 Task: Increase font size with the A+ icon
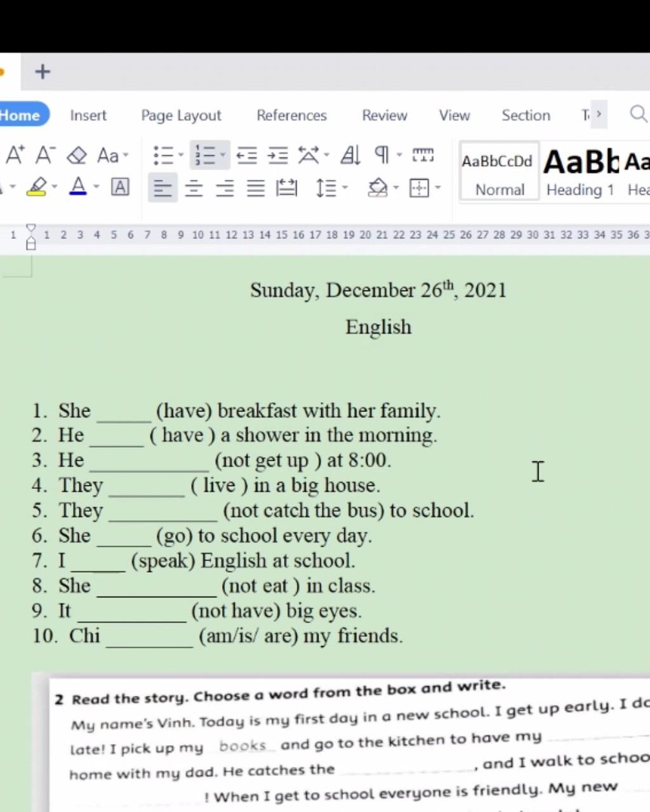[x=15, y=155]
